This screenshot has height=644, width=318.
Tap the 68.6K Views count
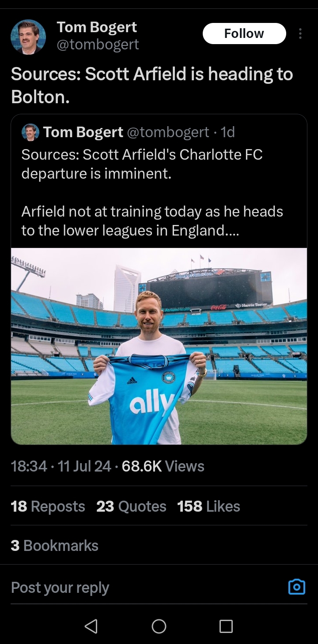pos(163,466)
